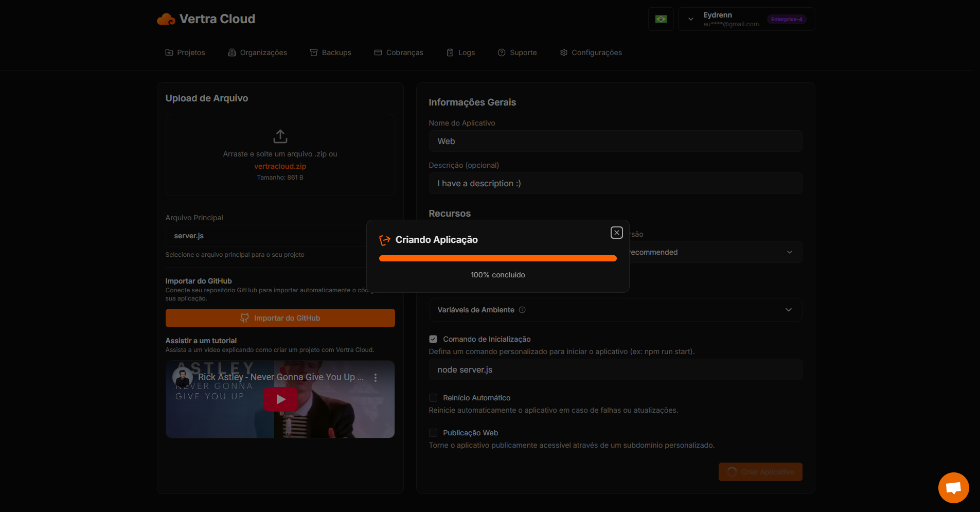Click the Importar do GitHub button
Image resolution: width=980 pixels, height=512 pixels.
coord(280,317)
